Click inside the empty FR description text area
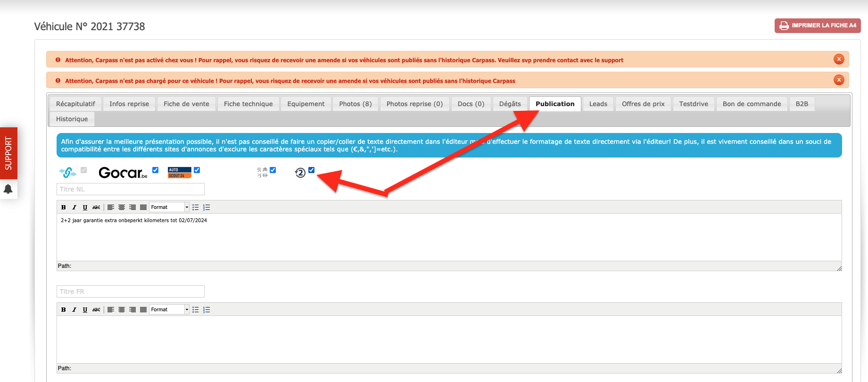This screenshot has width=868, height=382. 449,340
